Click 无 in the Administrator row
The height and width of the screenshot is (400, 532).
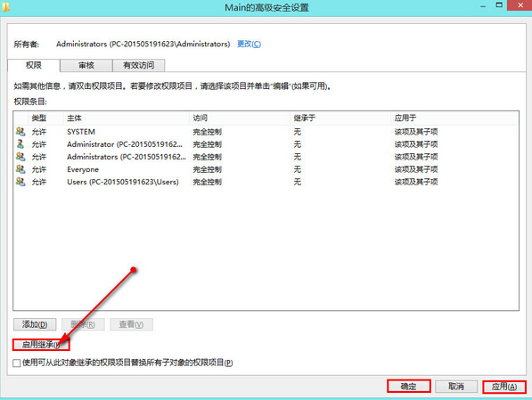click(298, 144)
